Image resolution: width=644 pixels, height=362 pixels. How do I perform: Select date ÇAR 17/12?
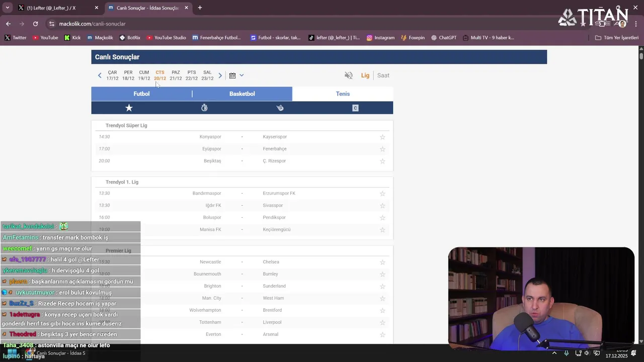[112, 75]
